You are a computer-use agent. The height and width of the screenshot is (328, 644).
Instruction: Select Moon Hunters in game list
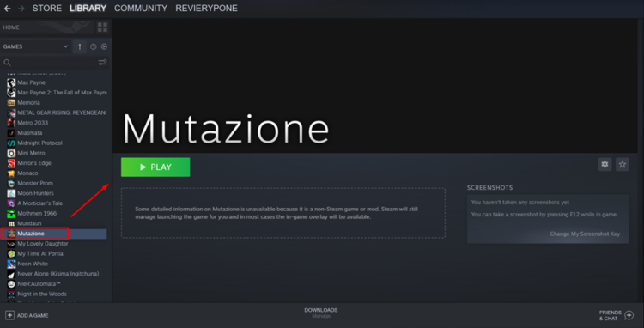point(57,193)
